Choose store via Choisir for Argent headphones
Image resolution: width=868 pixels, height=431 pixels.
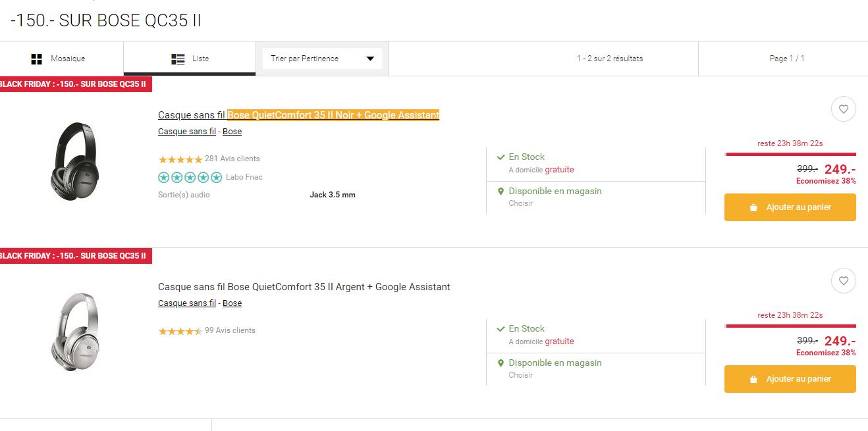click(x=520, y=375)
